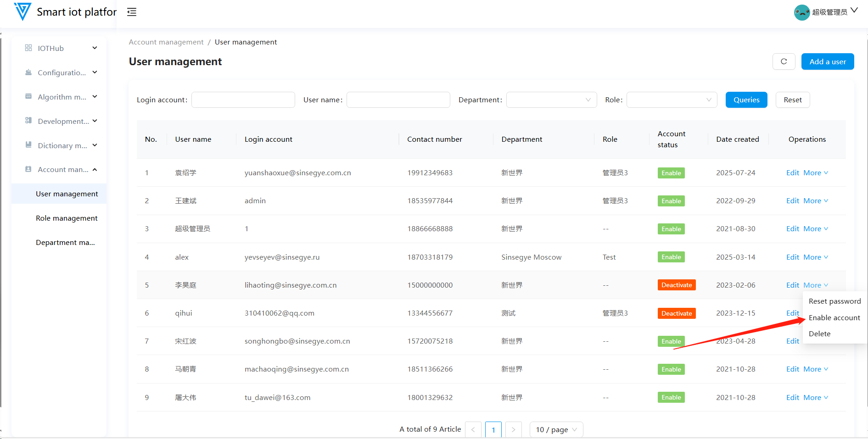This screenshot has height=439, width=868.
Task: Focus the User name search field
Action: pos(398,100)
